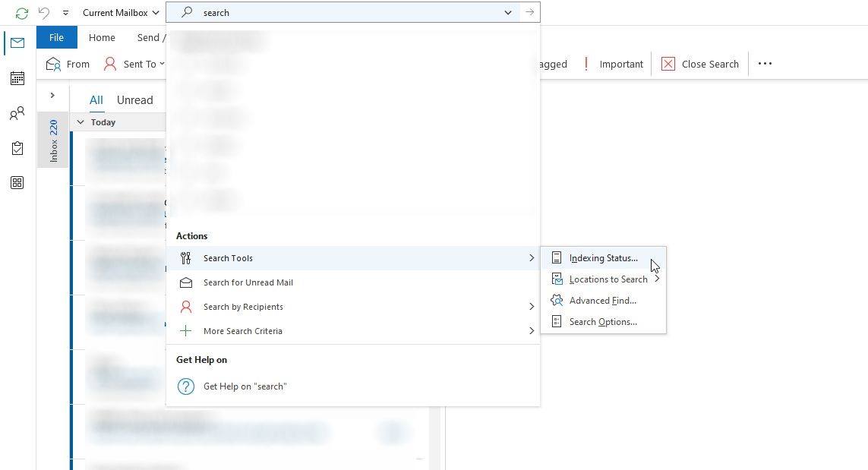Open the File tab
The image size is (868, 470).
[56, 36]
